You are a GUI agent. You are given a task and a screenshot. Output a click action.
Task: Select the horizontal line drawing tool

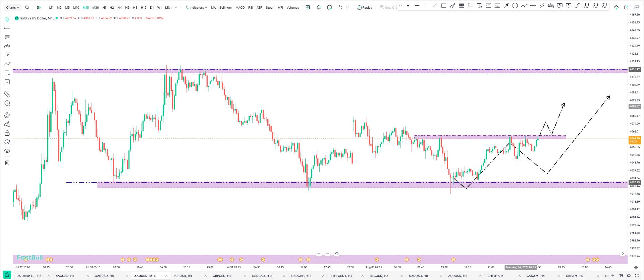point(417,6)
